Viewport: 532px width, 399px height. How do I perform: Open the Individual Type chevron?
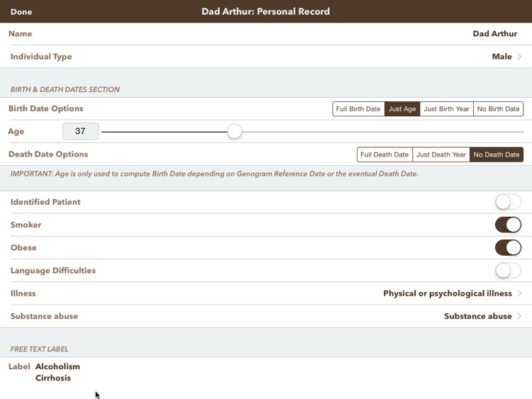520,57
